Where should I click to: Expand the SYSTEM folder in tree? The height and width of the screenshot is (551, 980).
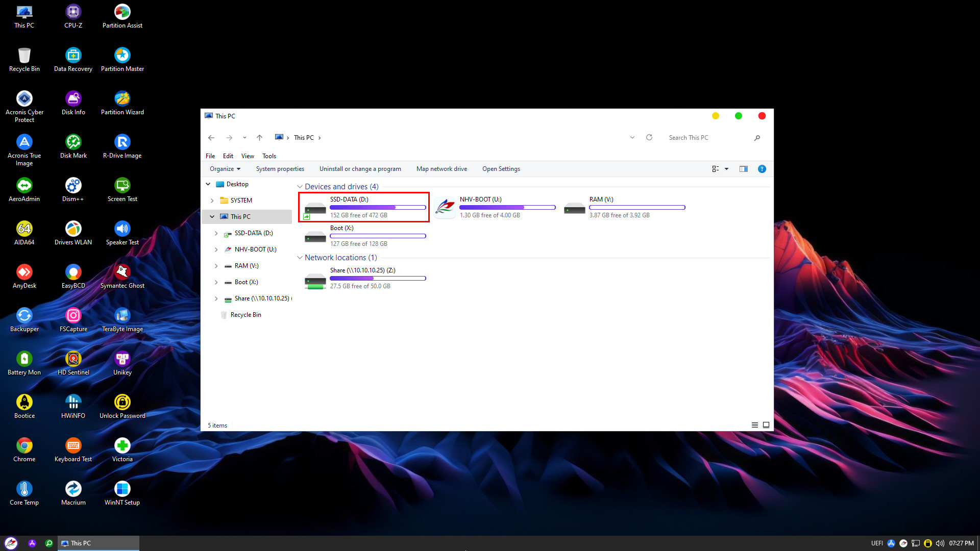coord(212,201)
